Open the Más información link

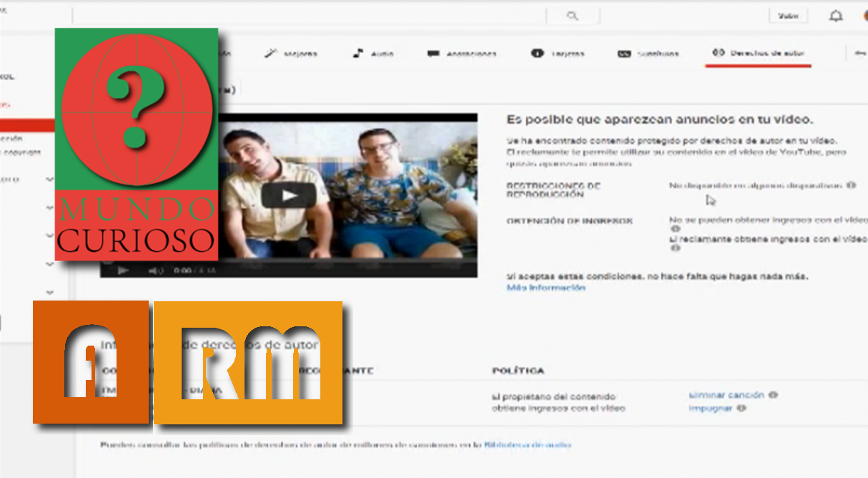tap(546, 288)
